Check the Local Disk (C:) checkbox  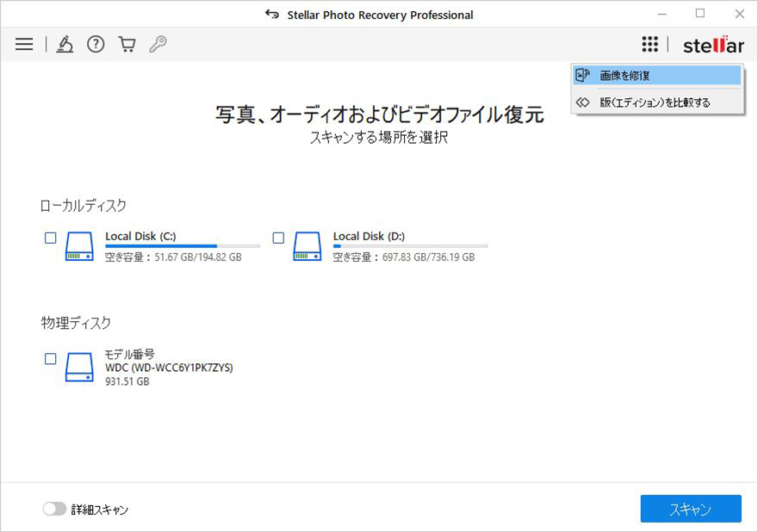(x=50, y=238)
